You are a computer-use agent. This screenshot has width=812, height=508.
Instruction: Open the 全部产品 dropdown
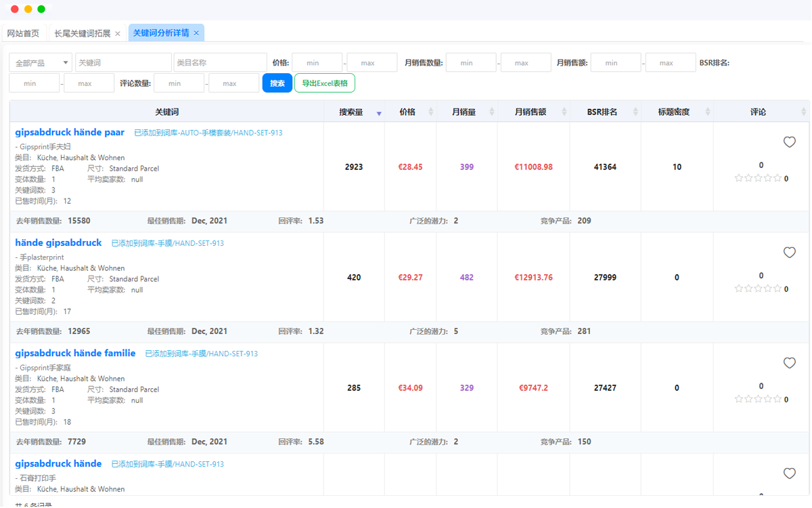click(x=41, y=63)
